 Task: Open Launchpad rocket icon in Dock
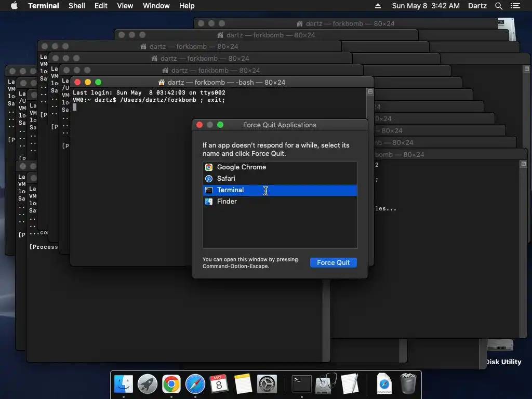pyautogui.click(x=147, y=384)
